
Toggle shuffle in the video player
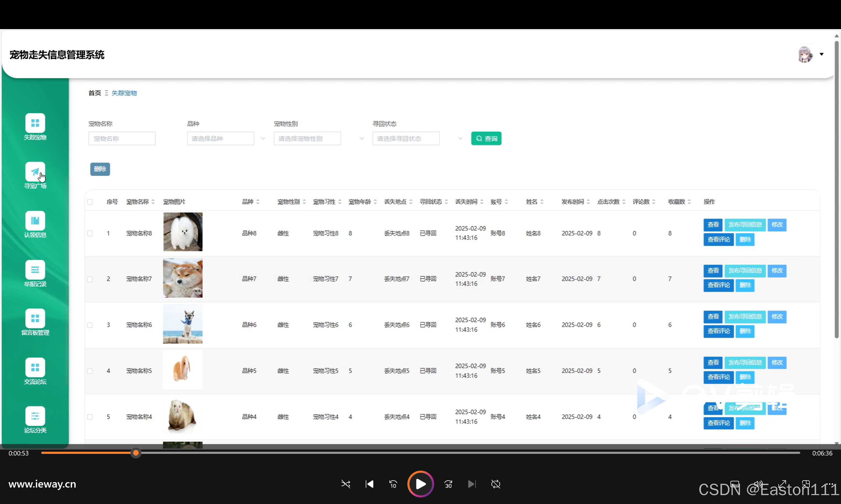point(346,484)
